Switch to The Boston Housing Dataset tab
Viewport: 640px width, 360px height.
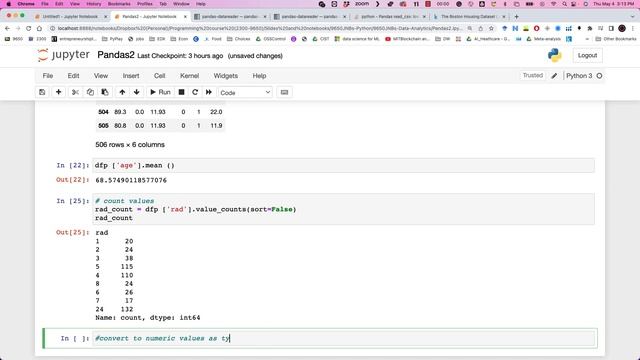click(x=468, y=17)
